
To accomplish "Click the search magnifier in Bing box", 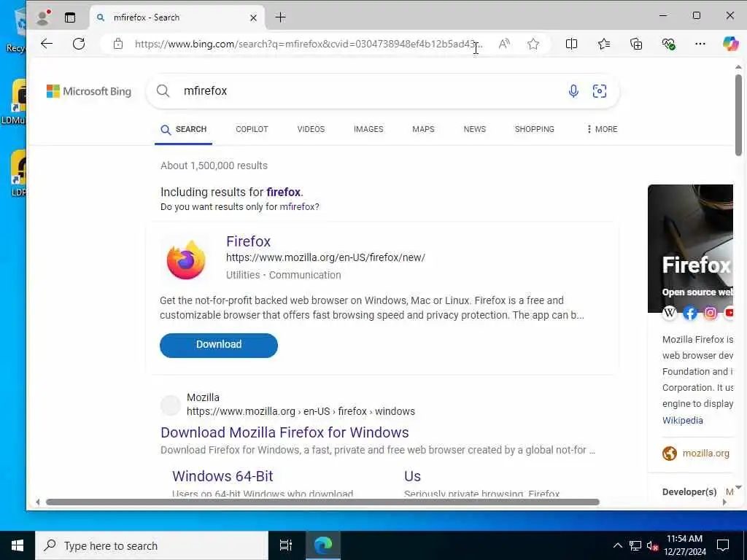I will pos(163,90).
